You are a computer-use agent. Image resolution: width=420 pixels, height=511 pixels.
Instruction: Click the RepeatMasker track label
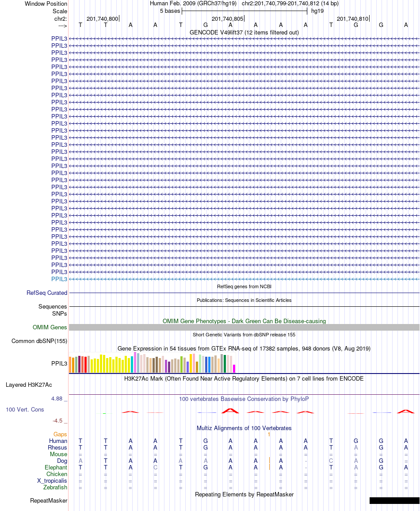pos(49,500)
